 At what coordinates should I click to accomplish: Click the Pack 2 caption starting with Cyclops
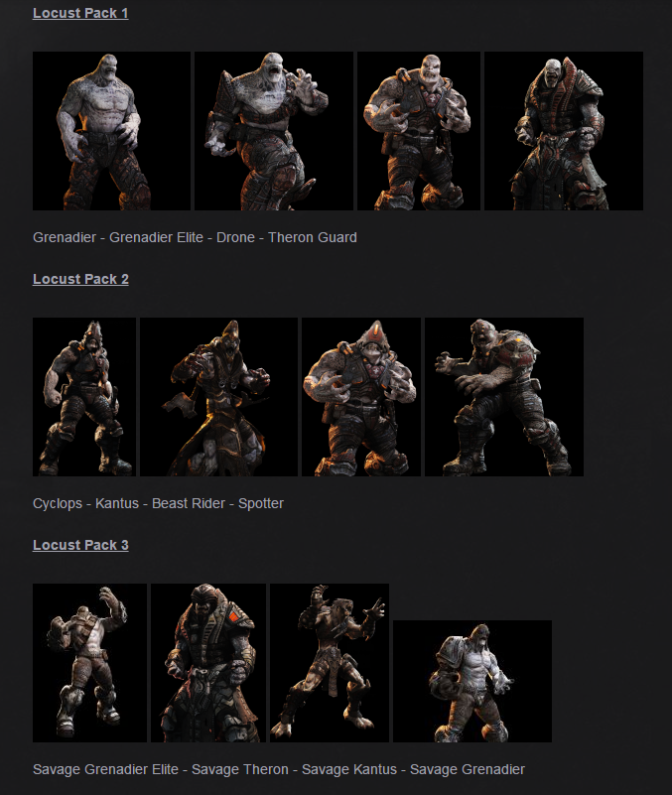click(x=158, y=503)
